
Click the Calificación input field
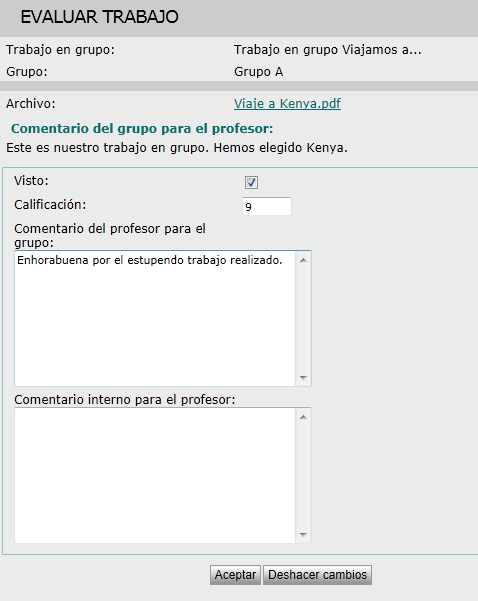click(267, 206)
